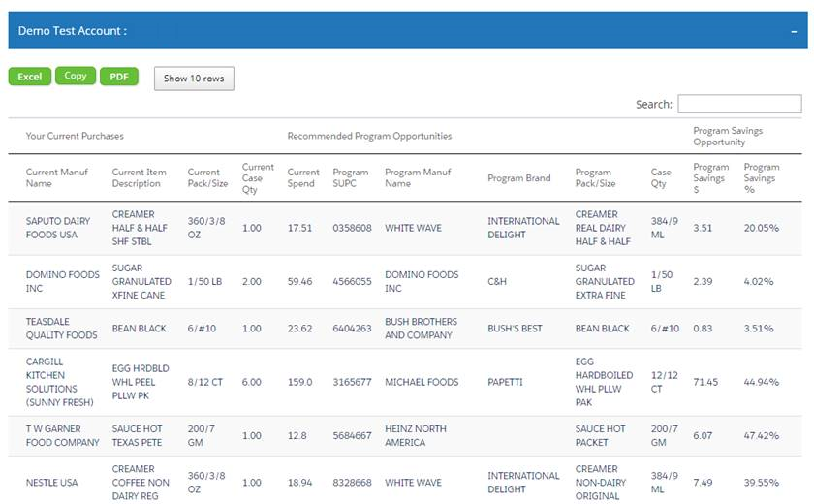Viewport: 814px width, 504px height.
Task: Sort by Program Savings $ column
Action: point(710,178)
